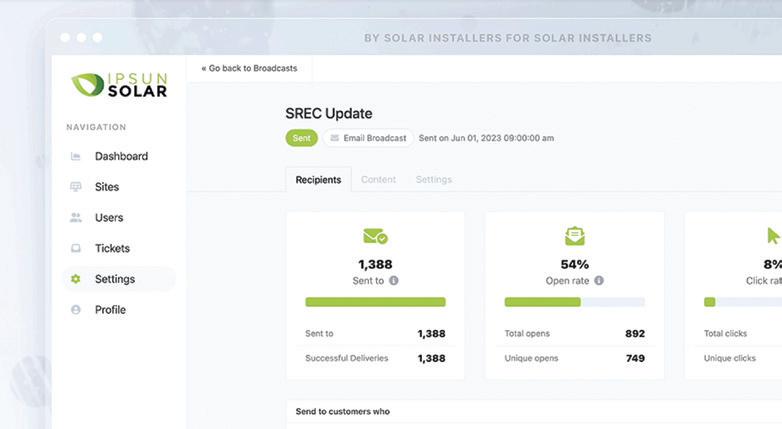Click the Users people icon

(x=76, y=218)
